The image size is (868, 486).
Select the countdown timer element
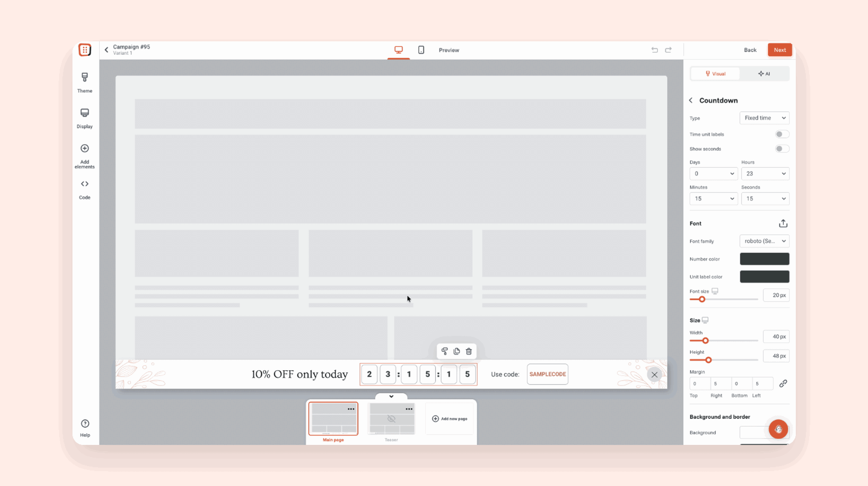[x=418, y=374]
